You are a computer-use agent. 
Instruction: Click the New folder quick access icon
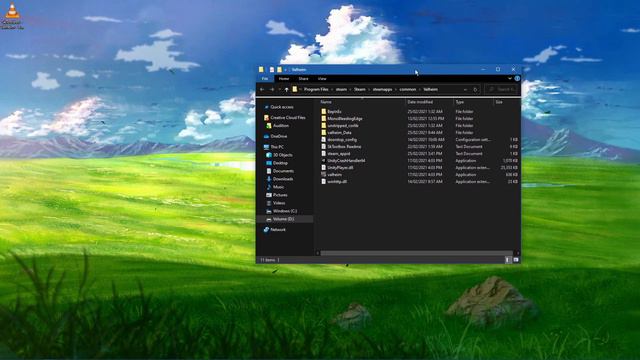[x=279, y=70]
